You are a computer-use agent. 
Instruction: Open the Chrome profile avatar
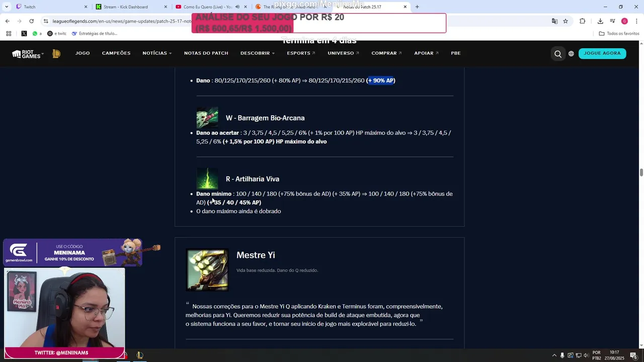tap(624, 21)
